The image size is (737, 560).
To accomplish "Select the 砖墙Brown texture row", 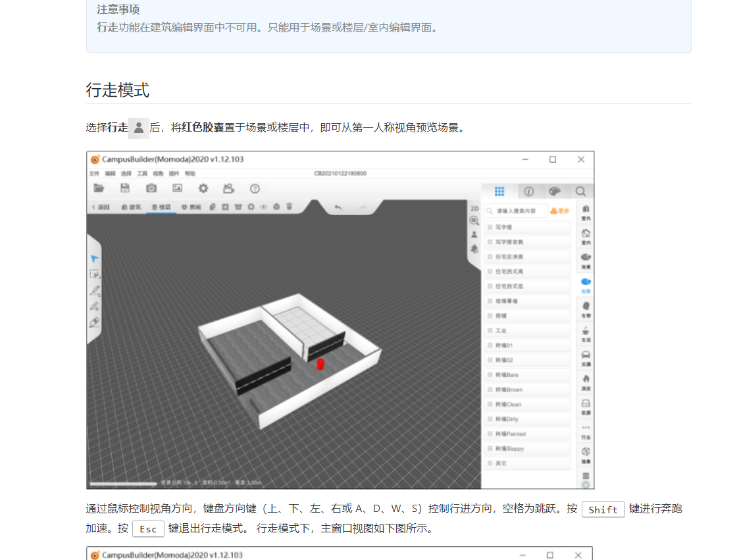I will click(528, 390).
